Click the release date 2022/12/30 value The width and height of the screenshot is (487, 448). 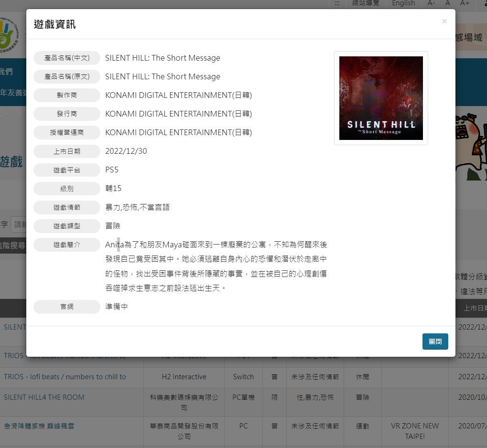click(x=126, y=151)
